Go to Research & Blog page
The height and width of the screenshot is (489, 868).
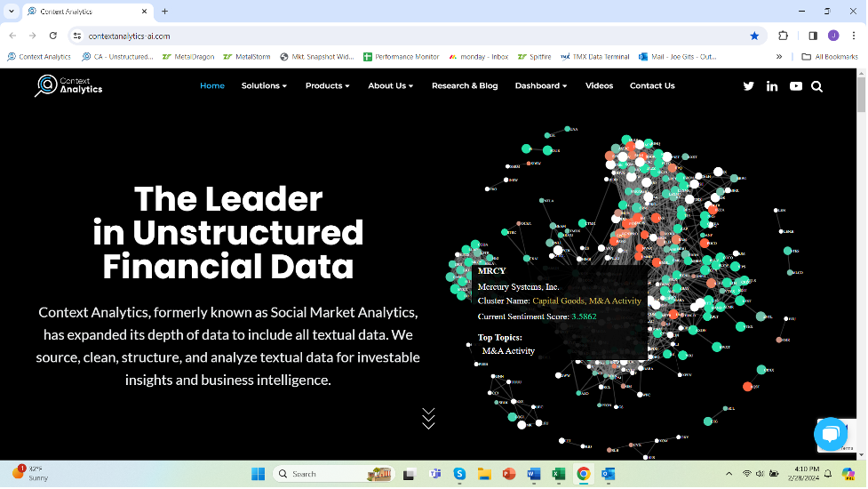click(x=465, y=86)
